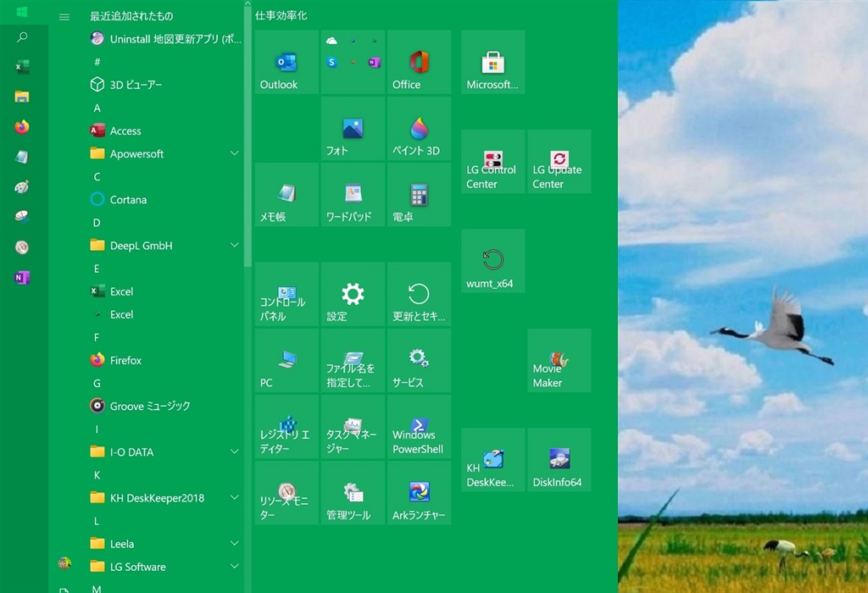Launch the Windows PowerShell tile
The height and width of the screenshot is (593, 868).
pyautogui.click(x=419, y=427)
